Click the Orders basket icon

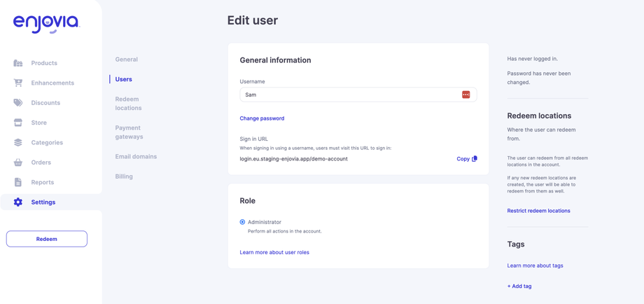[x=18, y=163]
